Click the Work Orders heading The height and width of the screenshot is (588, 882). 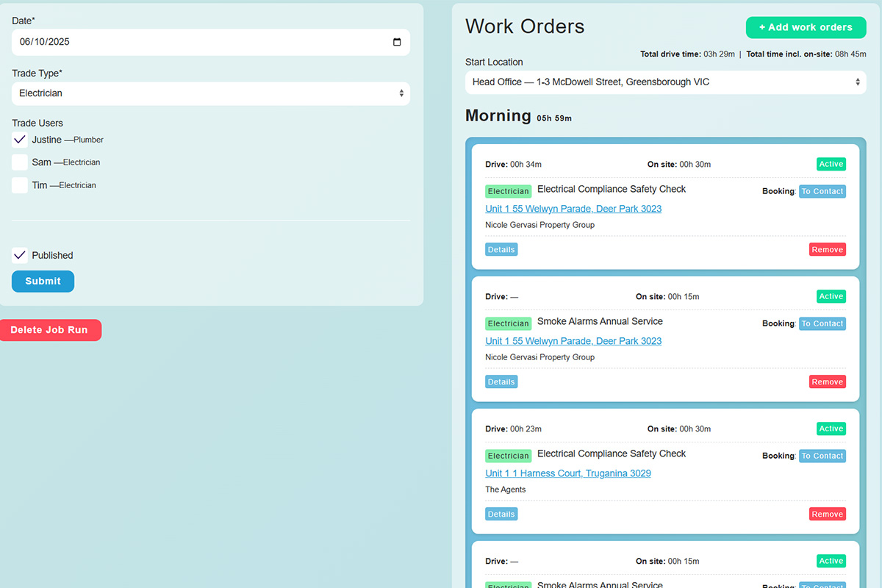click(x=525, y=26)
